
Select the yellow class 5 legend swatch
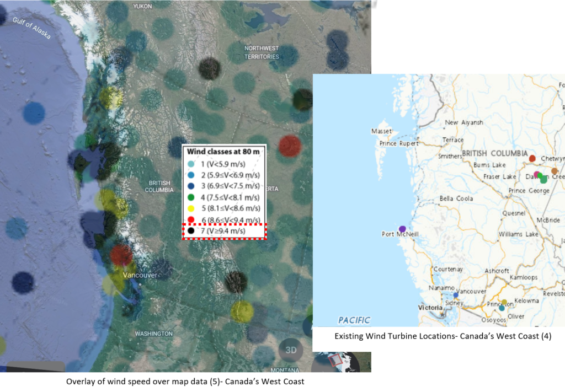pos(191,208)
